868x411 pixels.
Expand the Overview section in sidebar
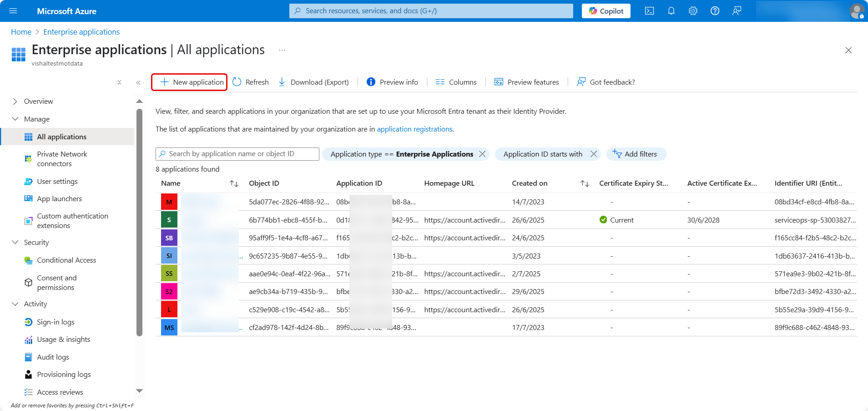15,101
